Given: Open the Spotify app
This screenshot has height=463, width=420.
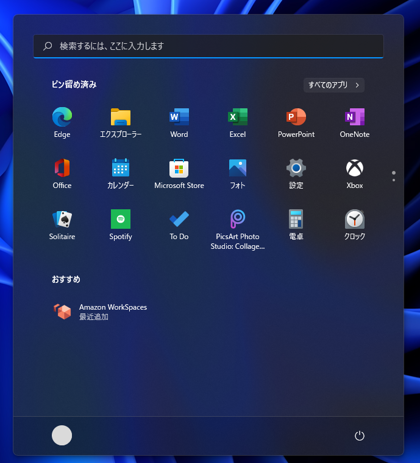Looking at the screenshot, I should click(121, 225).
